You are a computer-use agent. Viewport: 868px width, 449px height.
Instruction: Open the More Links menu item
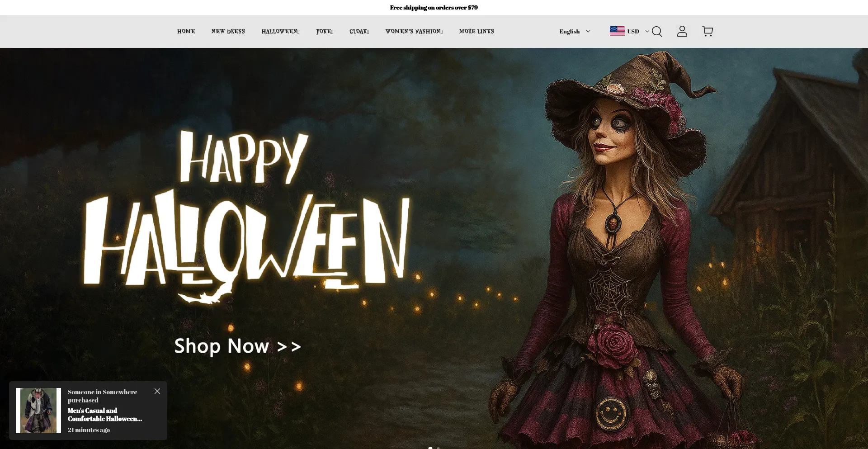[476, 31]
